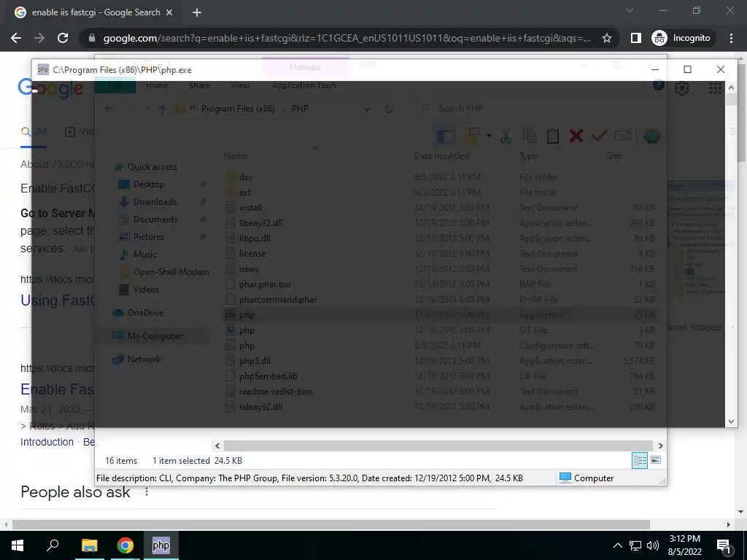Select the php5.dll file row
Viewport: 747px width, 560px height.
click(441, 361)
